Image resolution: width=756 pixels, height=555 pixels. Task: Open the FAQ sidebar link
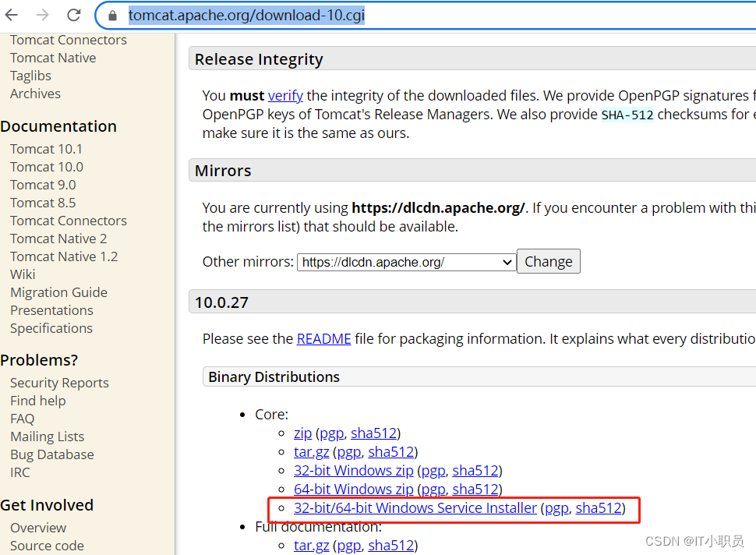tap(22, 419)
